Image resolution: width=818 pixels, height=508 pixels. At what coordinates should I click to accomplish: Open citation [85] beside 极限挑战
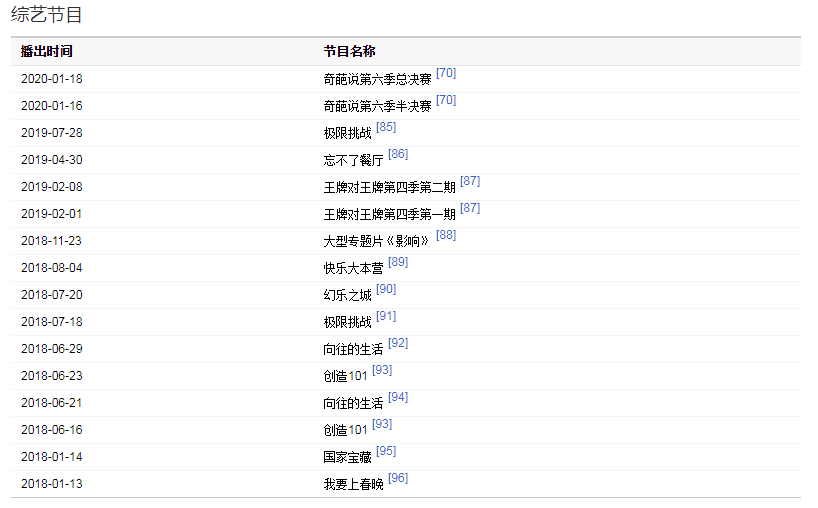(x=386, y=127)
